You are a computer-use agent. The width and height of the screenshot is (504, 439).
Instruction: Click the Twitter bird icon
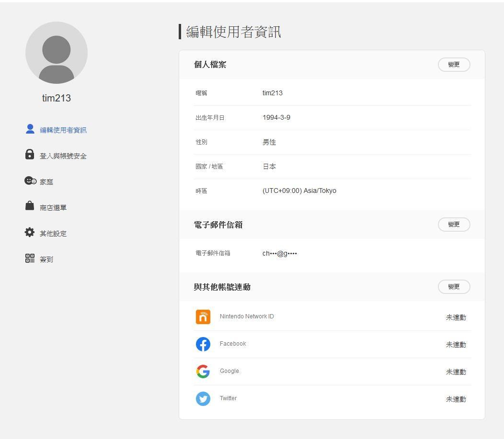[203, 399]
